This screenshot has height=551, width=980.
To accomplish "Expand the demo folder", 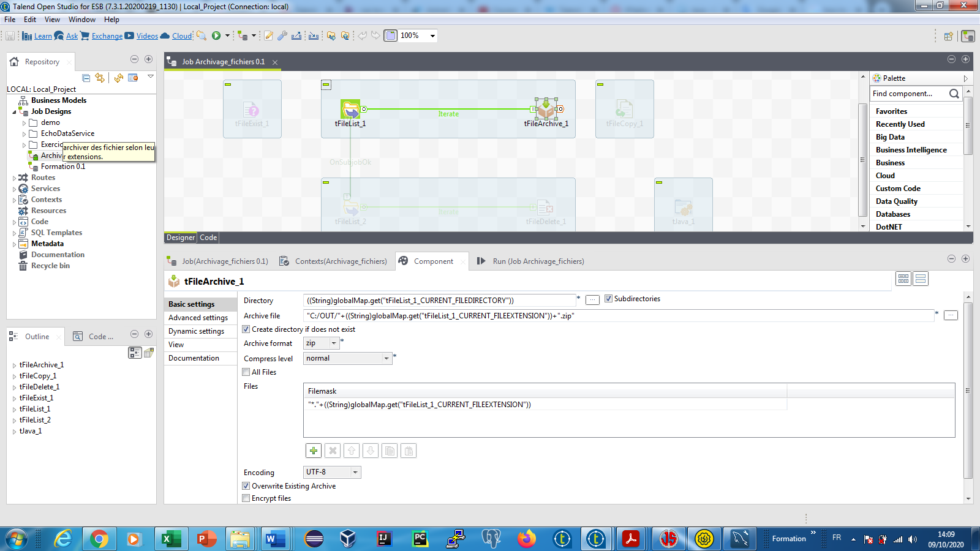I will [24, 123].
